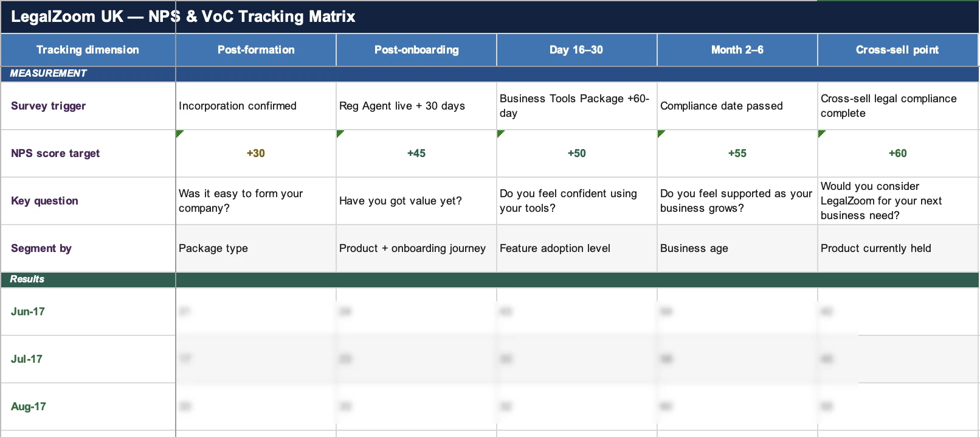Select the title cell LegalZoom UK NPS Matrix

tap(183, 16)
